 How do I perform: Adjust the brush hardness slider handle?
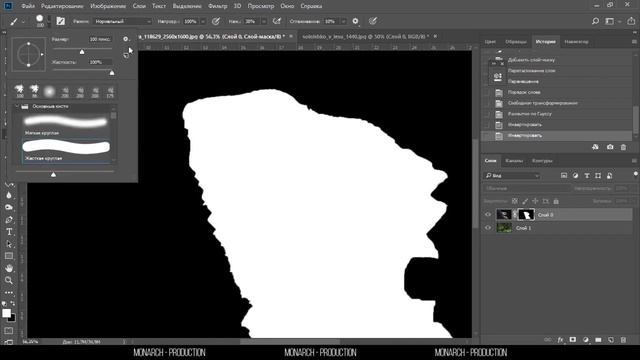[112, 73]
